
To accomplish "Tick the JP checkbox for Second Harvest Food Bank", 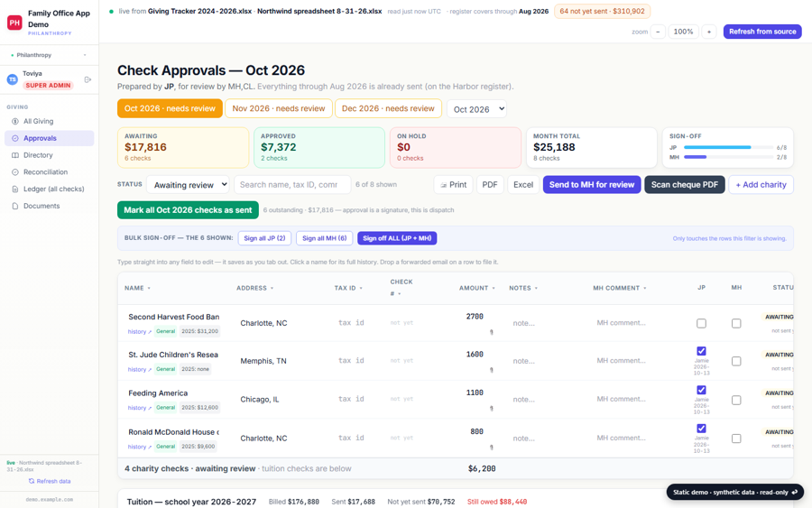I will 701,323.
